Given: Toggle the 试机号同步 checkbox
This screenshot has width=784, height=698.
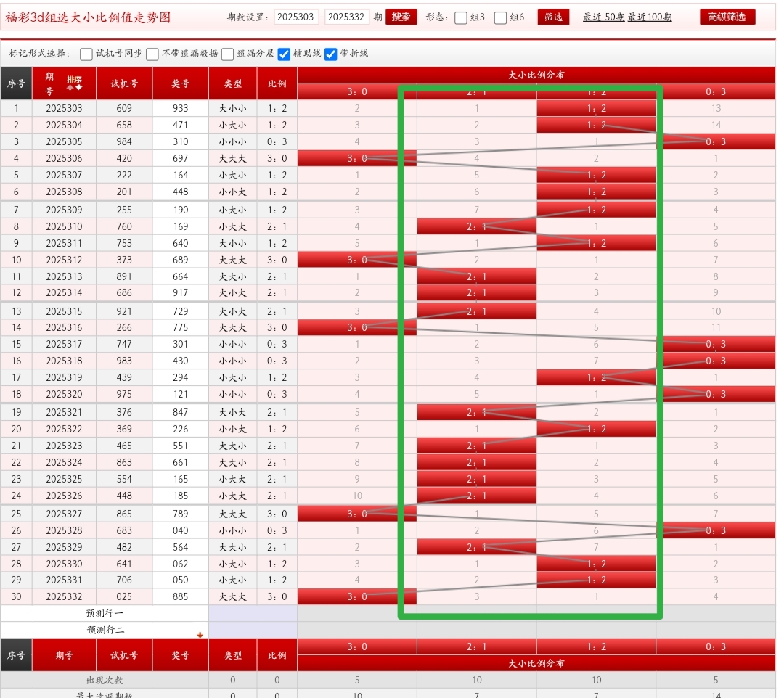Looking at the screenshot, I should [x=86, y=54].
